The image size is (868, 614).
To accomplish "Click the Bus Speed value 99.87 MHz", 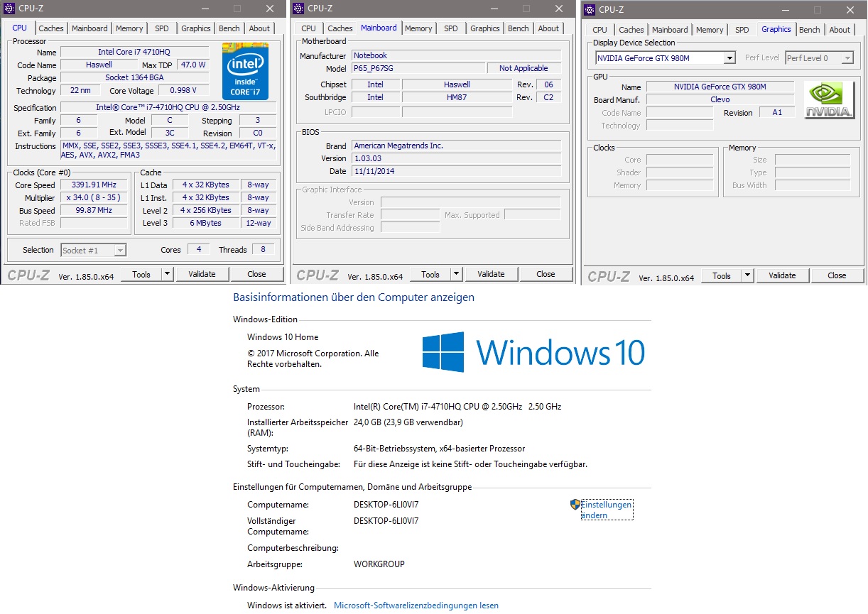I will (x=94, y=210).
